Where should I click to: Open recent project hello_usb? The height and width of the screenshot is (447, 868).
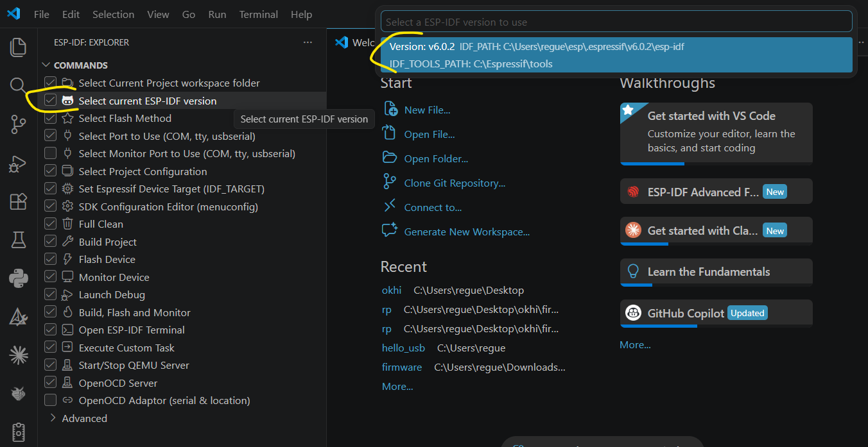click(403, 348)
